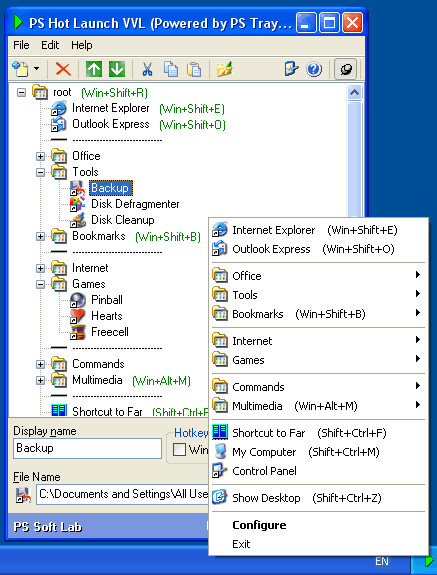Click the open folder toolbar icon
Viewport: 437px width, 575px height.
tap(224, 69)
